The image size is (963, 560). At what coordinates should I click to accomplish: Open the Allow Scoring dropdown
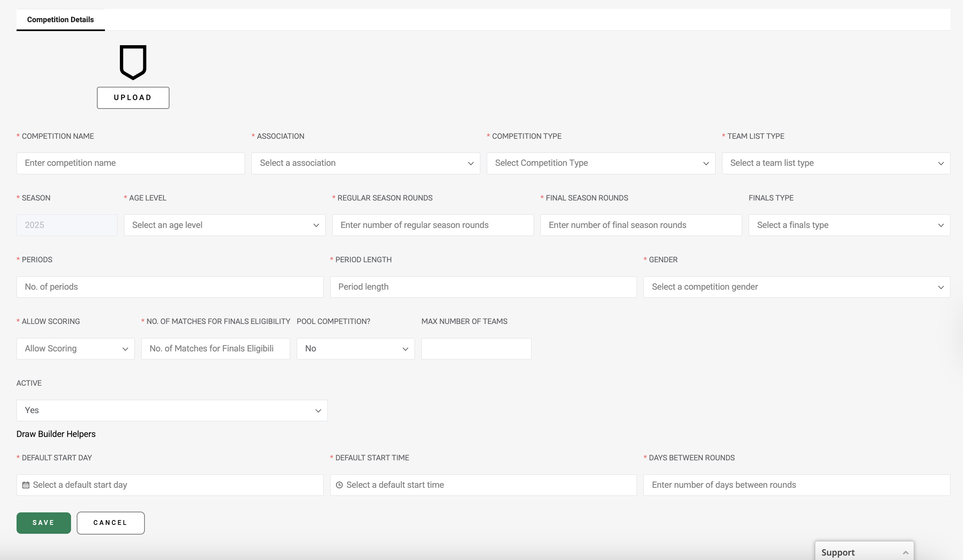pyautogui.click(x=75, y=349)
